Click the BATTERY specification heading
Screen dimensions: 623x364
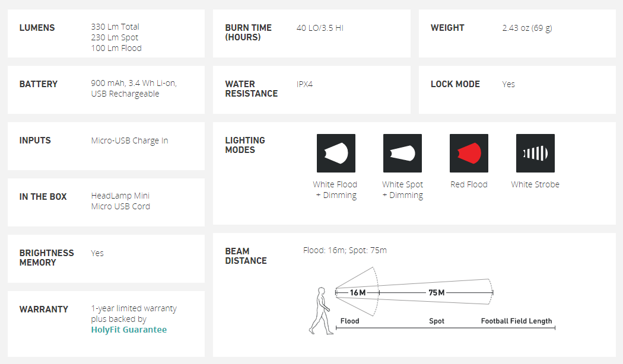[x=39, y=84]
